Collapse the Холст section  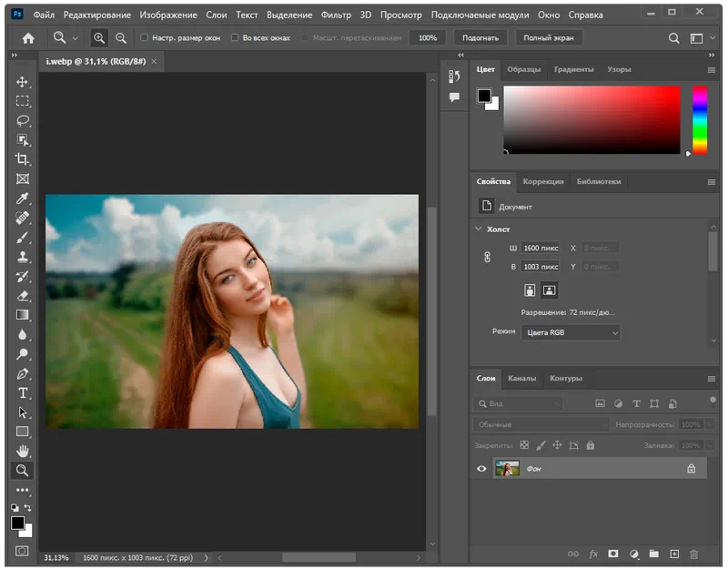coord(479,229)
